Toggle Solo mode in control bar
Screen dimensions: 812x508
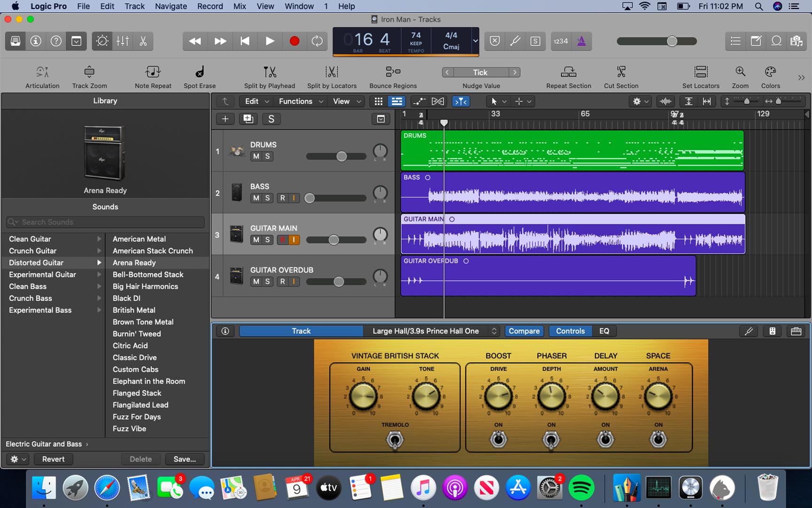point(535,41)
